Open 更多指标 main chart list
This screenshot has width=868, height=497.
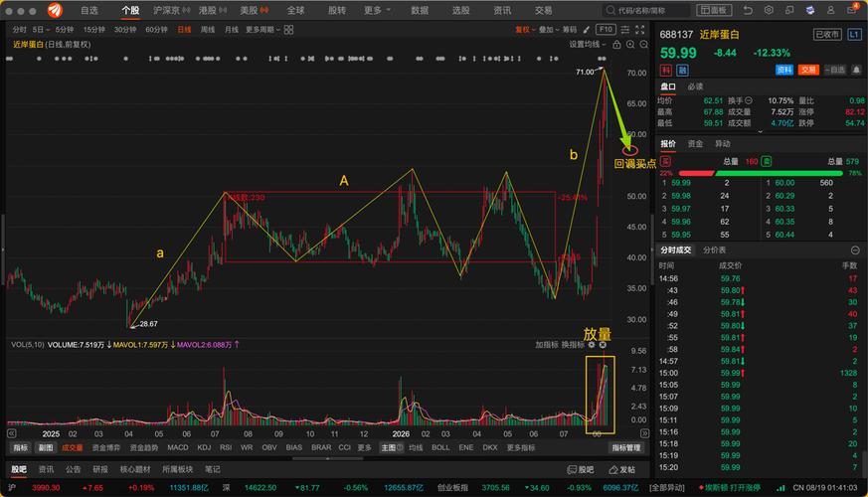(521, 447)
